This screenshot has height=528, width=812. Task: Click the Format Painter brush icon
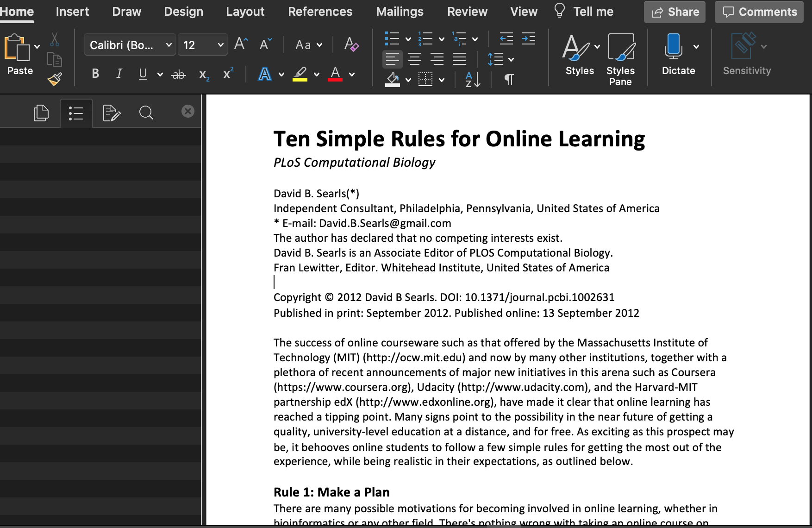[x=55, y=80]
